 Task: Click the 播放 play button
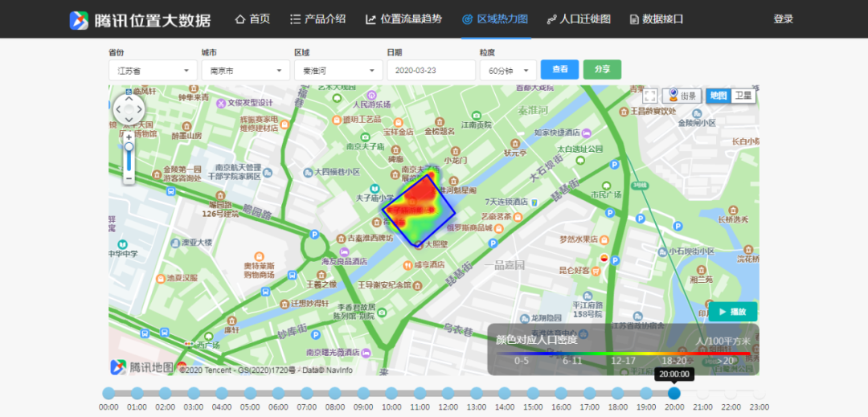pos(733,312)
